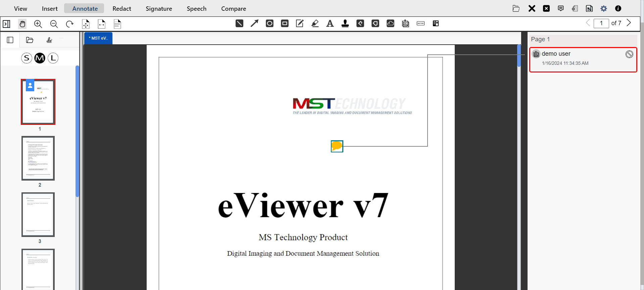Select the yellow comment annotation on page
Viewport: 644px width, 290px height.
tap(337, 146)
